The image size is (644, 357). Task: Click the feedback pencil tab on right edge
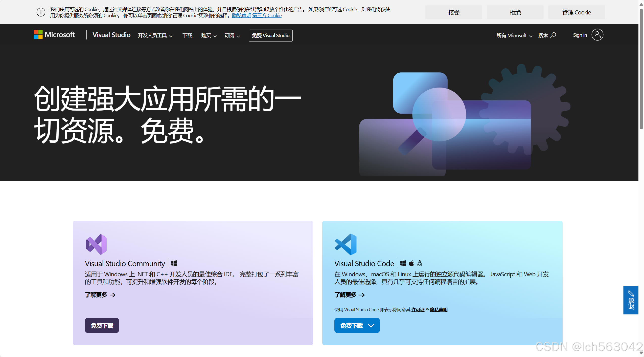click(x=631, y=300)
